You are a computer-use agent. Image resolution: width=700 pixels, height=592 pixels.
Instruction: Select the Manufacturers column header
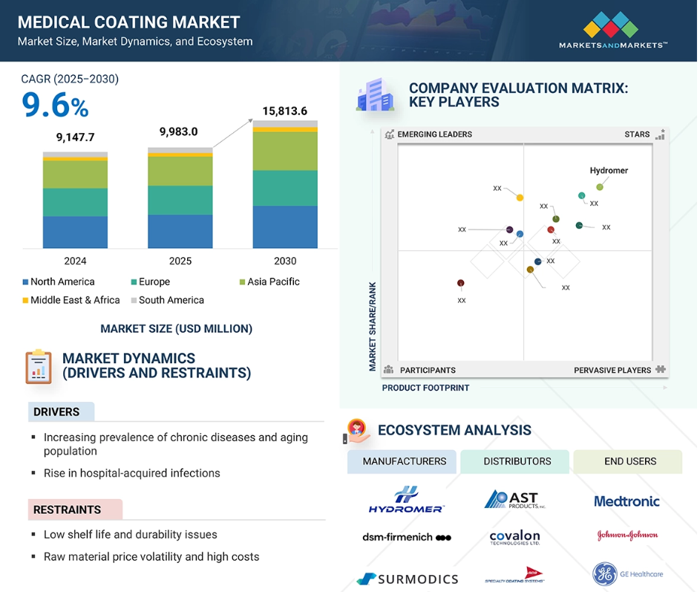[402, 461]
